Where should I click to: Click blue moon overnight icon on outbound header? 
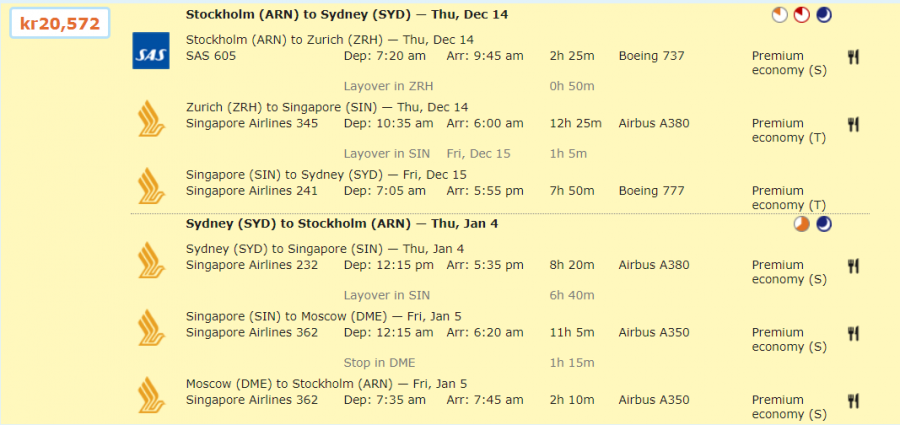(824, 15)
